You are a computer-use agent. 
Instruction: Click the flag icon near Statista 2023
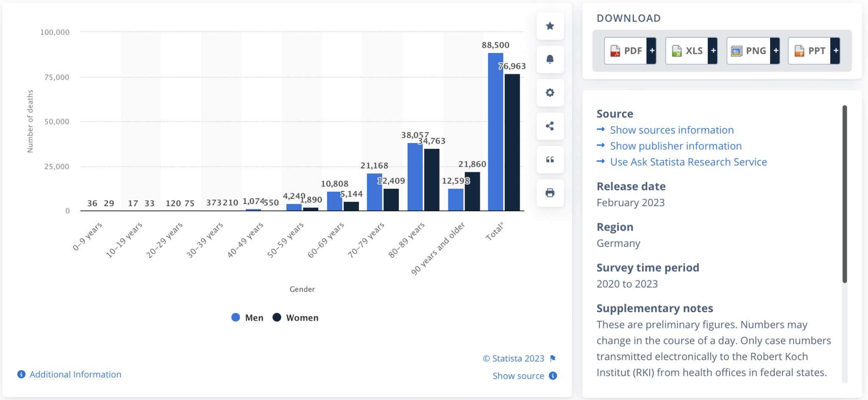[553, 358]
